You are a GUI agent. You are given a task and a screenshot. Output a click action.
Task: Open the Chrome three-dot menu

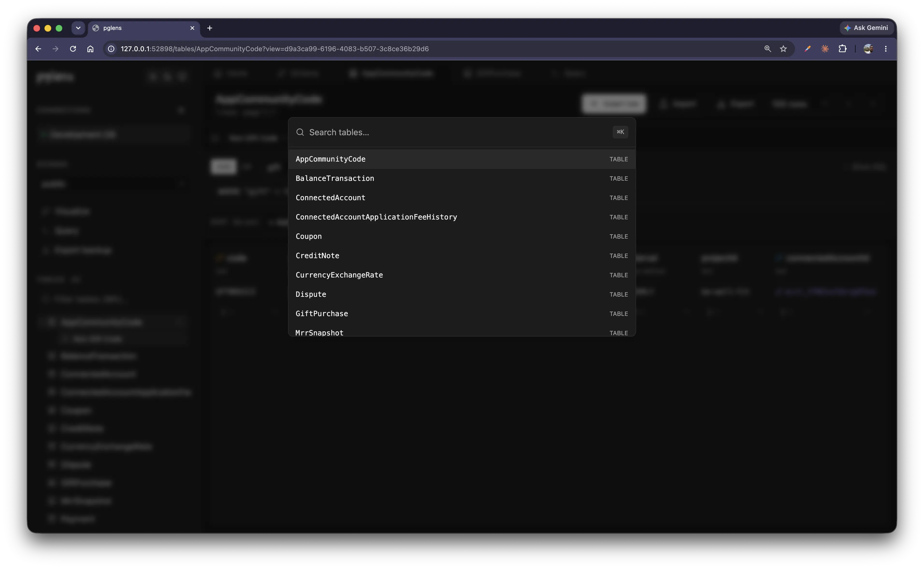click(886, 49)
